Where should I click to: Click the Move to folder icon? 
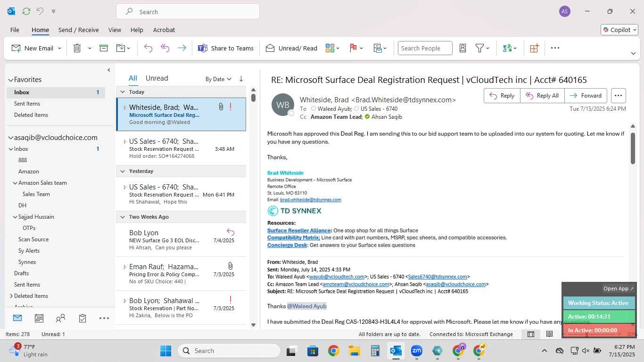click(120, 48)
